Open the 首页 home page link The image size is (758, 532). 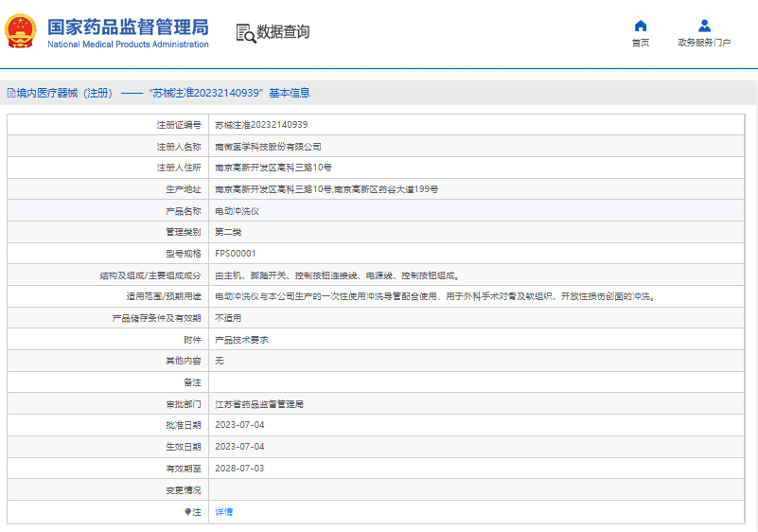coord(641,43)
